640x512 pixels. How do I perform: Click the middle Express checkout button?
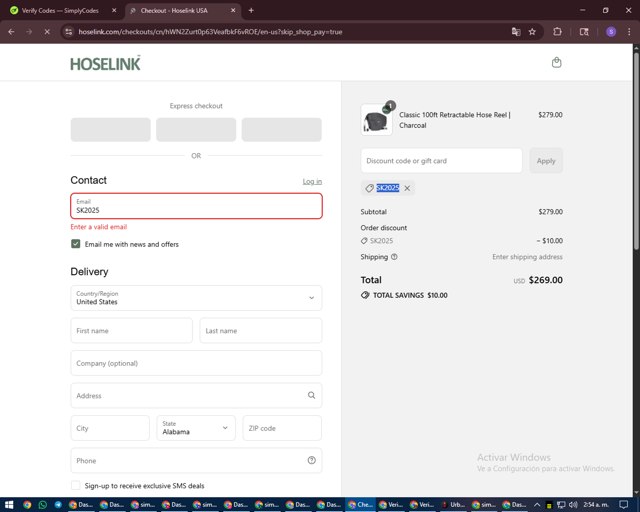pos(196,129)
